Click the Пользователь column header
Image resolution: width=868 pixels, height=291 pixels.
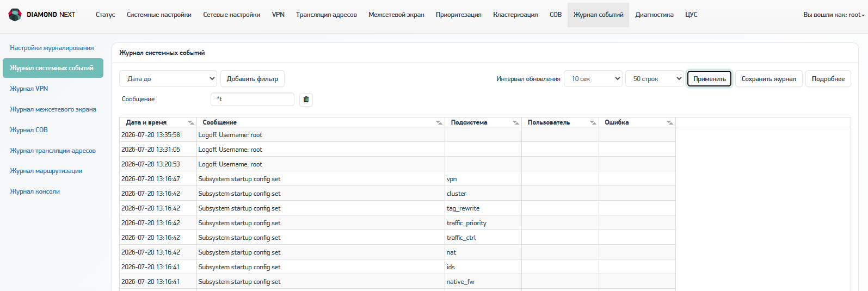(560, 122)
